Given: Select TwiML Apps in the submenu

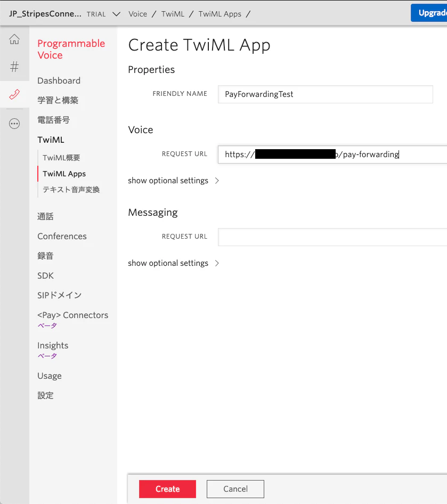Looking at the screenshot, I should (64, 174).
